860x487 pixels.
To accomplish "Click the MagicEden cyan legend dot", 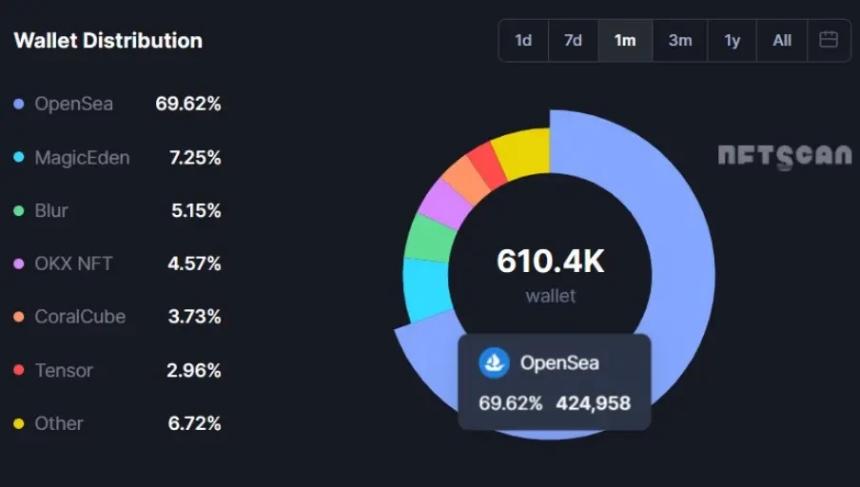I will click(x=19, y=157).
